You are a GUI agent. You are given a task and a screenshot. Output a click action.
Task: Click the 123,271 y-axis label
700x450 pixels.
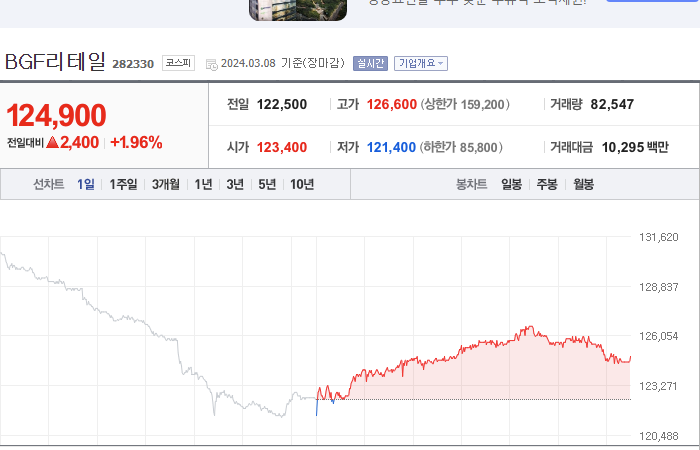point(658,386)
